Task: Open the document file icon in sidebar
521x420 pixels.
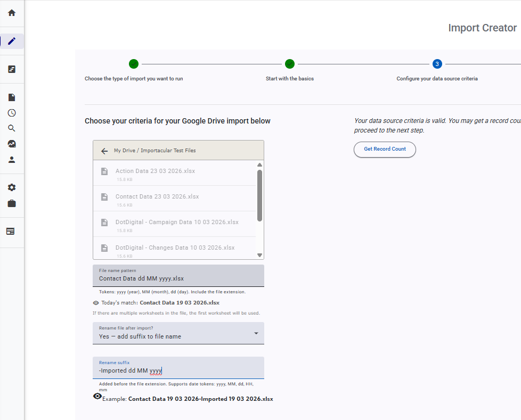Action: pos(12,97)
